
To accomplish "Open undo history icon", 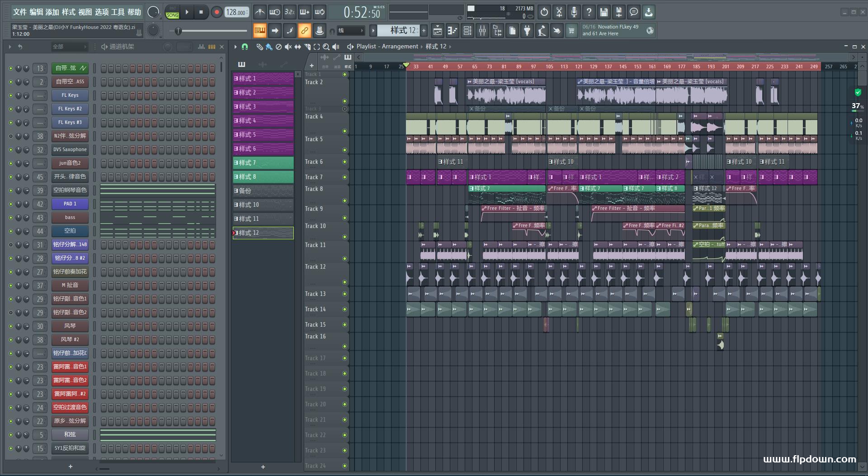I will [544, 12].
